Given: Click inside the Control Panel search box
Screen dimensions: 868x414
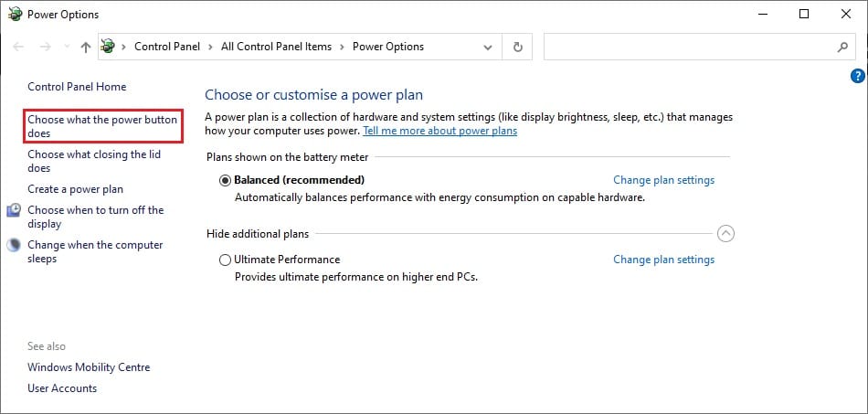Looking at the screenshot, I should click(685, 48).
